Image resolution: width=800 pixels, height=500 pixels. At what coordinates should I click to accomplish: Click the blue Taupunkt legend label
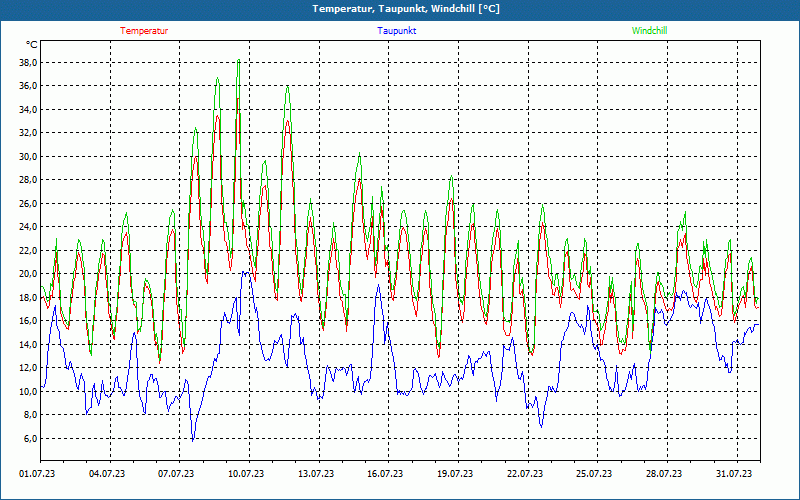click(396, 31)
